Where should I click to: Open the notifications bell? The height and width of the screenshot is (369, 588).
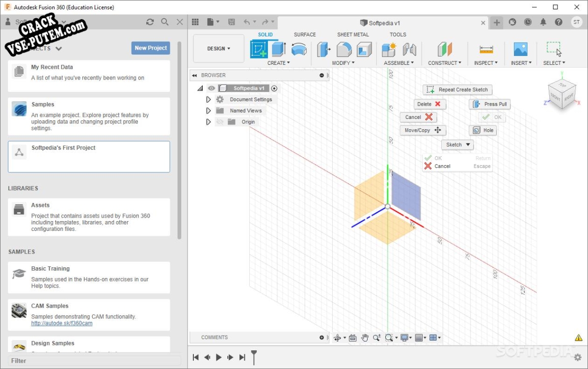point(543,22)
